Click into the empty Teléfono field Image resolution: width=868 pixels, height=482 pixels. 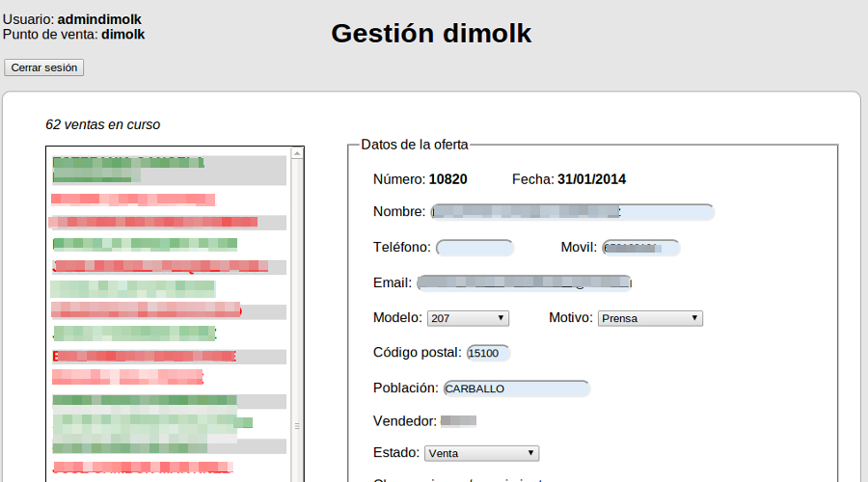click(475, 248)
